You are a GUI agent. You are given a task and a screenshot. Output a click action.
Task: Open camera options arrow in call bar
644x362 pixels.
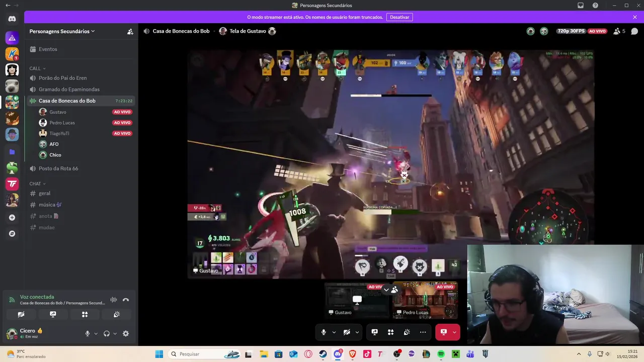tap(357, 332)
